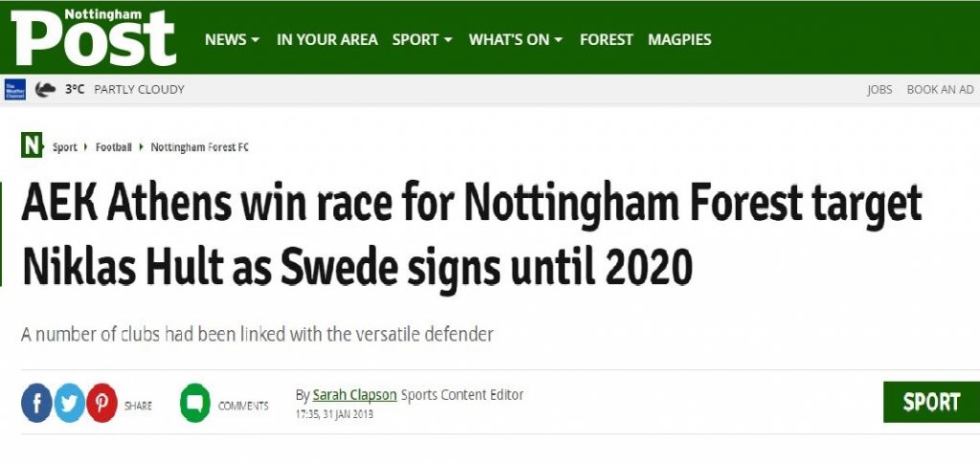This screenshot has height=463, width=980.
Task: Click the Jobs link
Action: (x=880, y=90)
